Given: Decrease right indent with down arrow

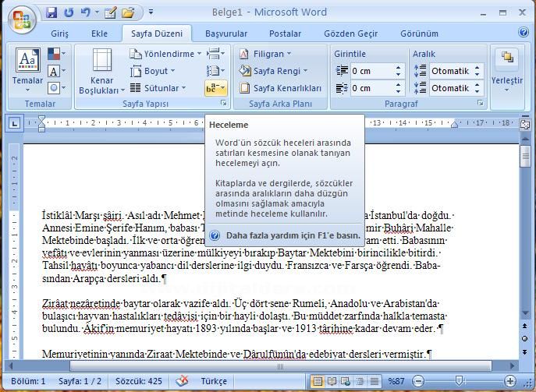Looking at the screenshot, I should point(398,91).
